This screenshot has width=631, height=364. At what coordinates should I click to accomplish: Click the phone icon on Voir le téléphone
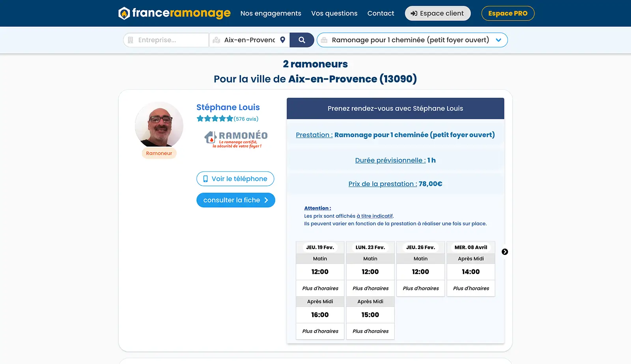[x=206, y=179]
